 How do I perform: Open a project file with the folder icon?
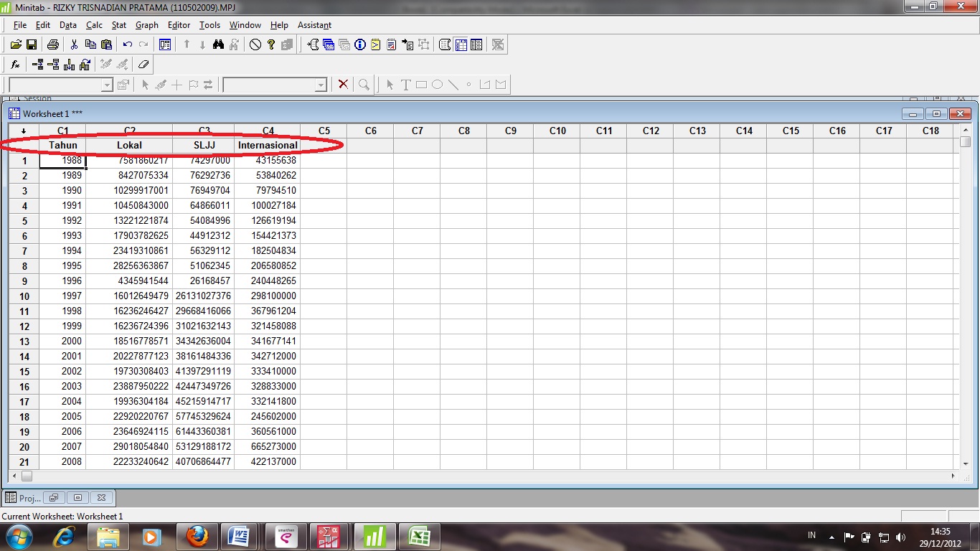[17, 44]
